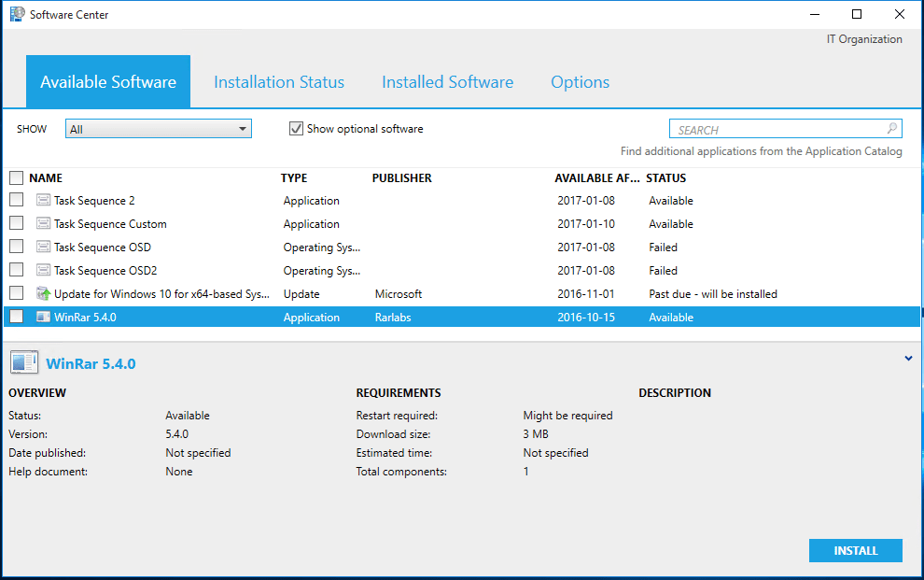
Task: Click the 2017-01-10 date cell
Action: (x=586, y=224)
